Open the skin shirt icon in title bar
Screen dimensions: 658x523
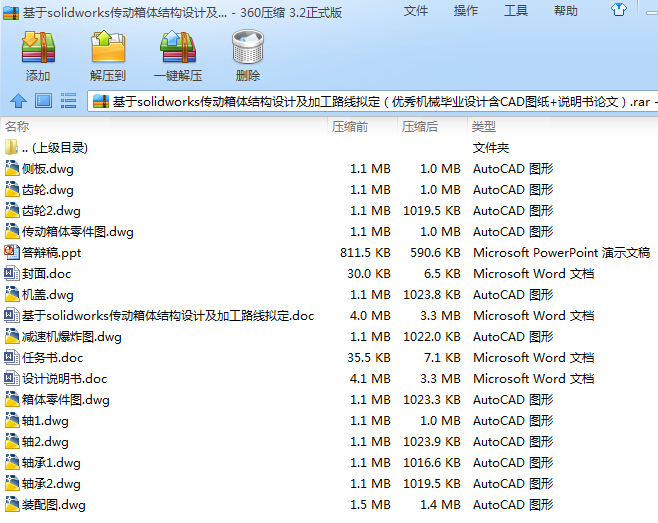click(619, 10)
